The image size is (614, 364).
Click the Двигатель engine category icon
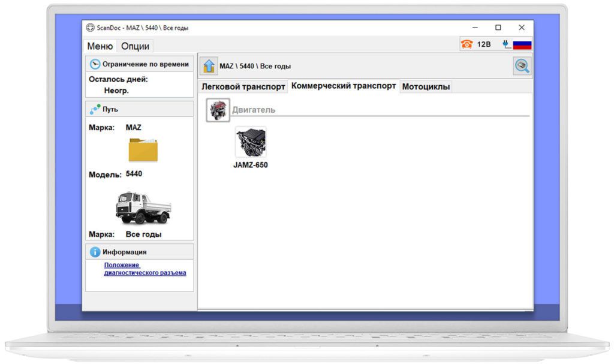tap(218, 110)
